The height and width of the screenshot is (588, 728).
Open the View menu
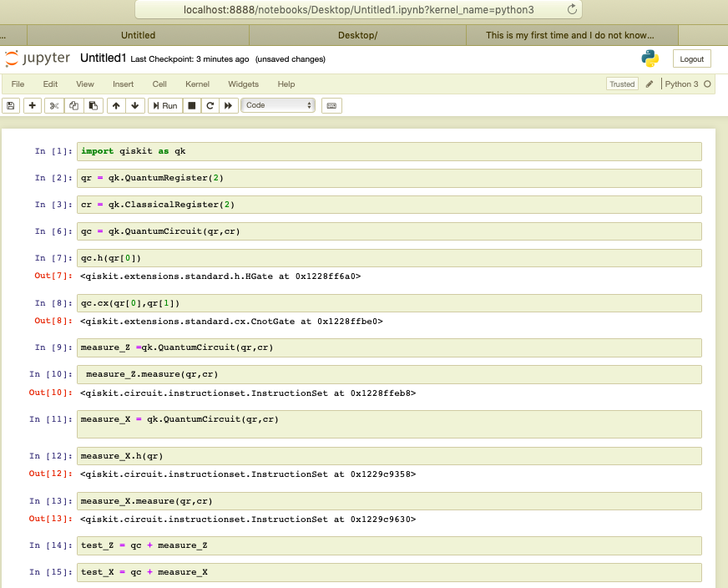(x=85, y=84)
